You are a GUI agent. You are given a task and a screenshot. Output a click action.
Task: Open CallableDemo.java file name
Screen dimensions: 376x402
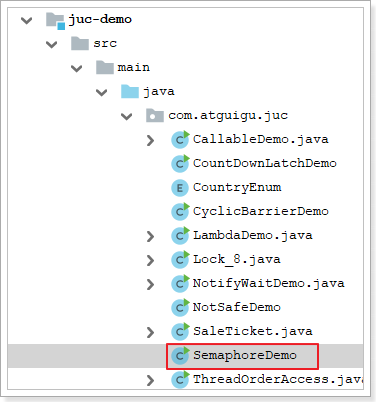pyautogui.click(x=261, y=140)
